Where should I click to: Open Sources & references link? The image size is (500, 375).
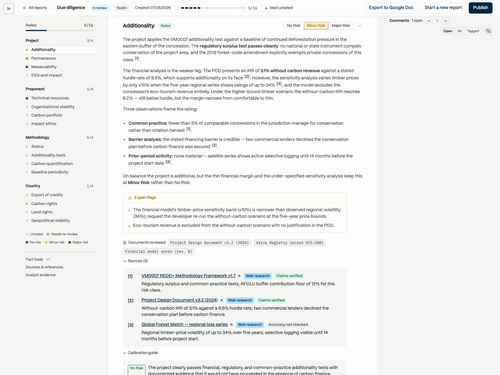[44, 267]
